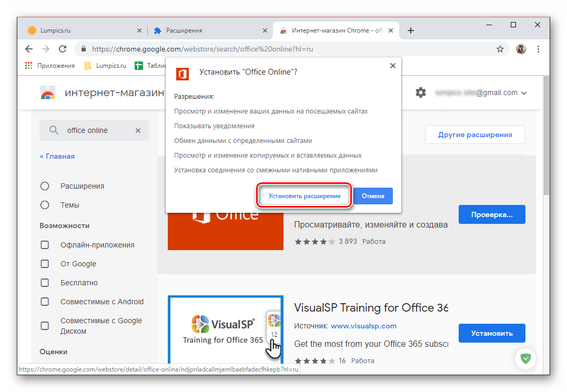Click the magnifier icon in the search box

coord(54,130)
